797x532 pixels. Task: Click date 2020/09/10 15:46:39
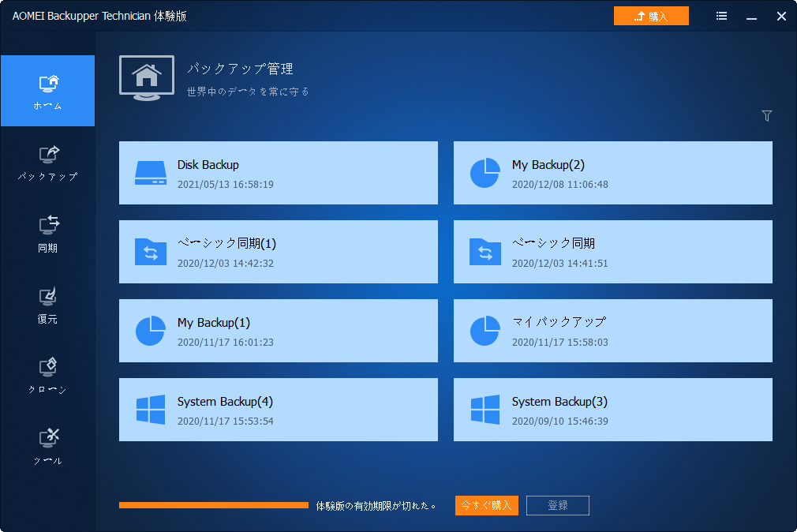click(x=559, y=421)
